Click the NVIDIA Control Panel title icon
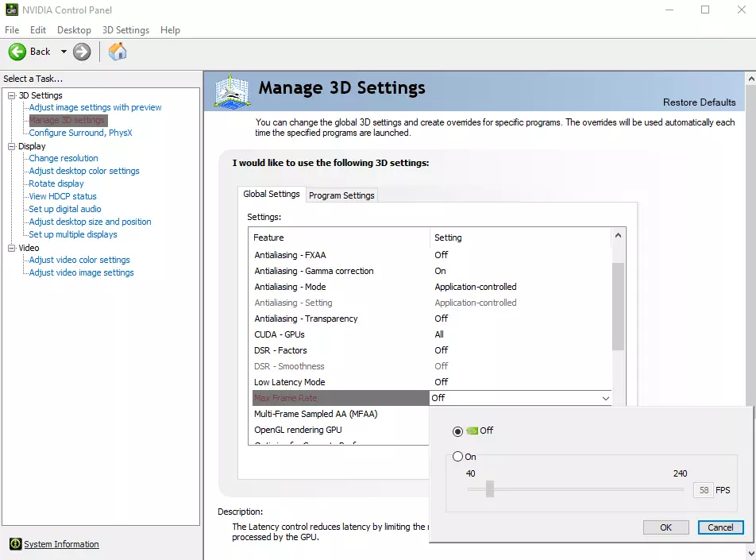The width and height of the screenshot is (756, 560). tap(10, 10)
